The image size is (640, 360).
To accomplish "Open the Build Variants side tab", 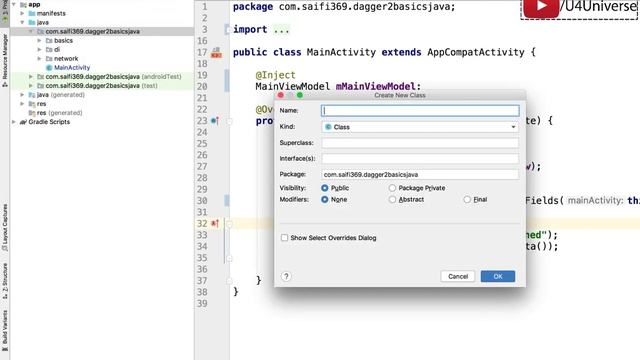I will (5, 330).
